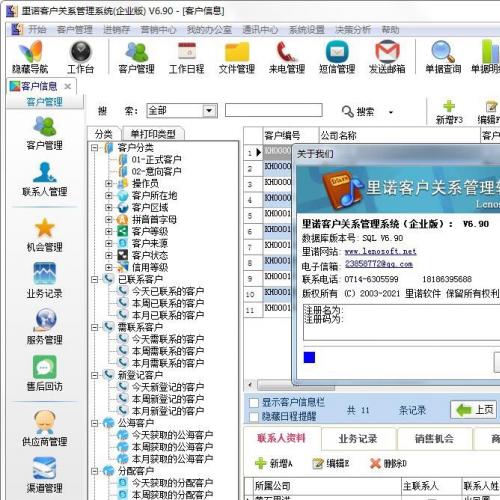This screenshot has width=500, height=500.
Task: Expand the 客户区域 tree node
Action: [108, 207]
